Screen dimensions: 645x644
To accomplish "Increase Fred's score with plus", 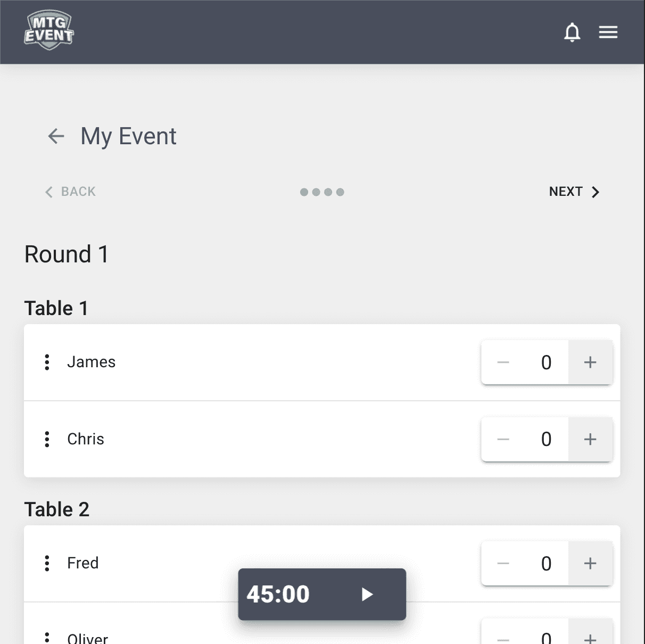I will [590, 563].
